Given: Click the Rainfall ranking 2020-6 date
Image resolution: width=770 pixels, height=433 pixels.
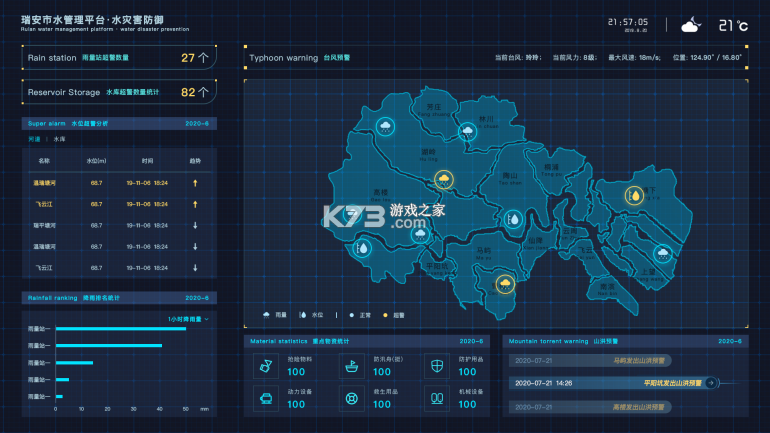Looking at the screenshot, I should (197, 298).
